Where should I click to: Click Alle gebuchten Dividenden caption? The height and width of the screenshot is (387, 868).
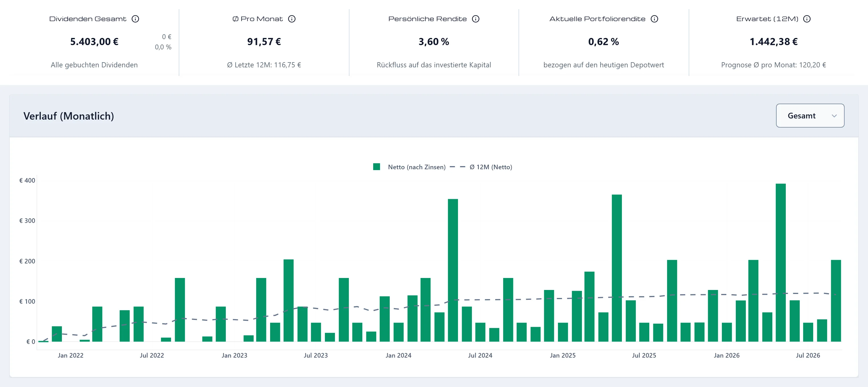coord(94,65)
